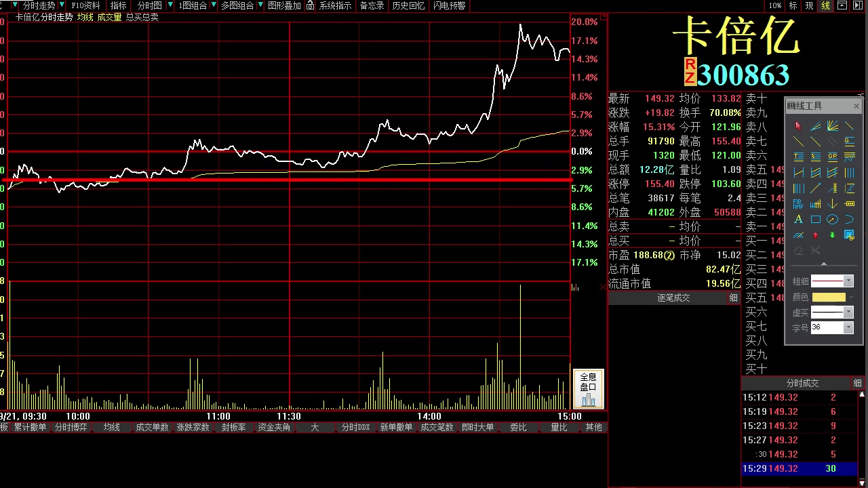Image resolution: width=868 pixels, height=488 pixels.
Task: Expand the dropdown arrow before 多图组合
Action: coord(214,5)
